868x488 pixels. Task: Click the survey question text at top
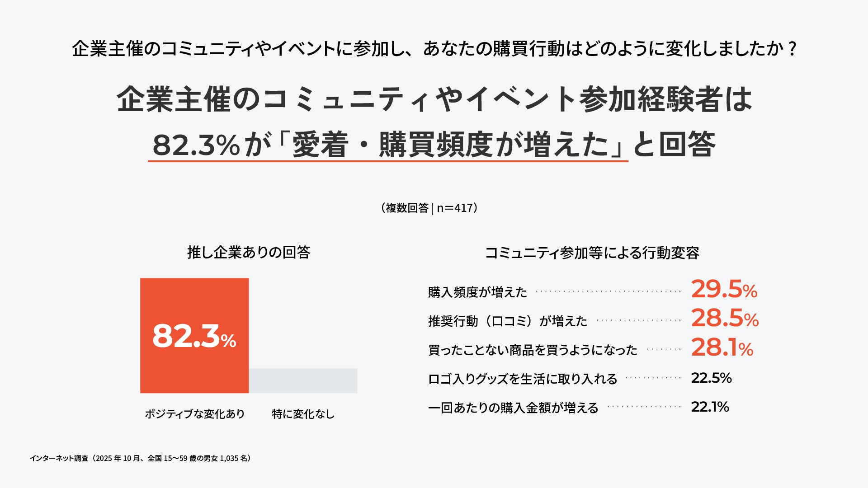click(x=434, y=49)
